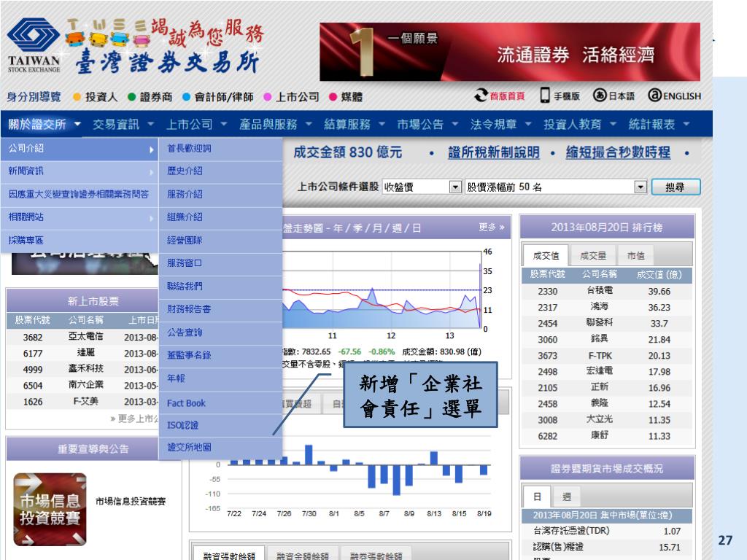Viewport: 747px width, 560px height.
Task: Click 鴻海 company name in ranking
Action: (600, 307)
